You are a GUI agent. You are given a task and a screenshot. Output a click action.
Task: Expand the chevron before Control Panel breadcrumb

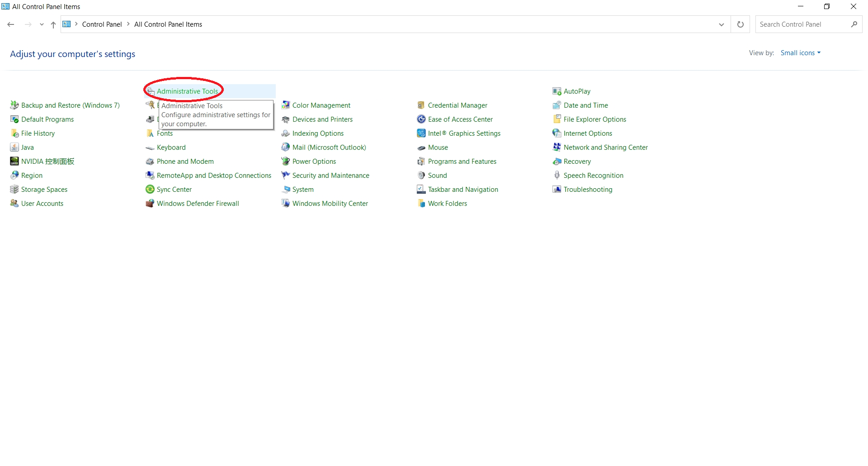tap(76, 24)
